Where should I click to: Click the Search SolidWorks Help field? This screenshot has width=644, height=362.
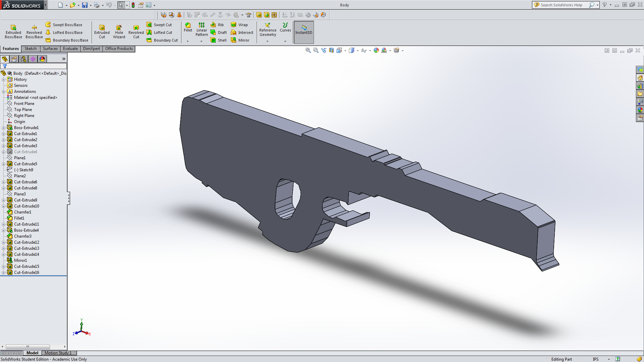pos(561,5)
